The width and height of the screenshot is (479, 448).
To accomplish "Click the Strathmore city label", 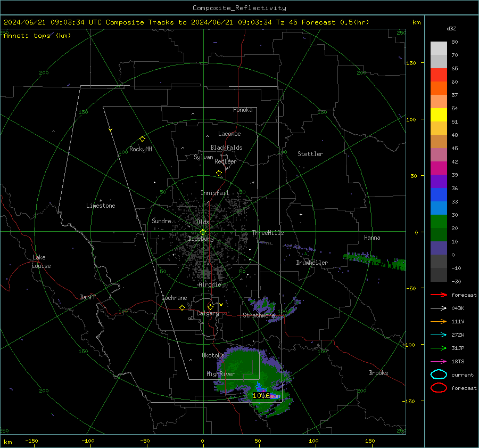I will pyautogui.click(x=259, y=315).
